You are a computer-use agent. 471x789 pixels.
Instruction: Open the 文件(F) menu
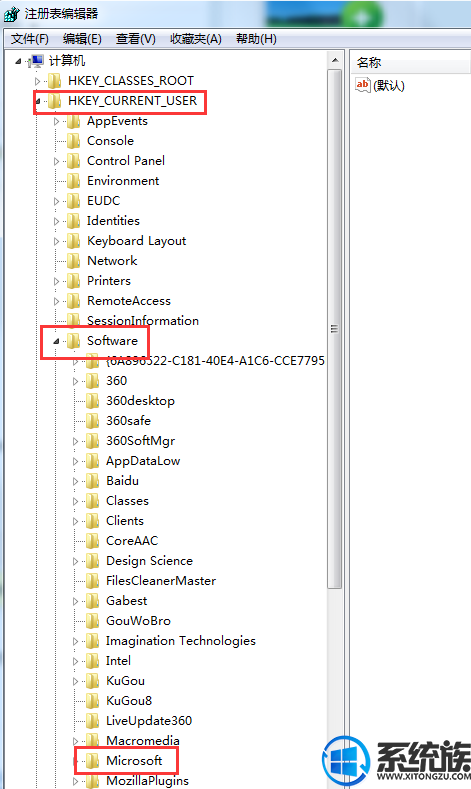point(30,39)
